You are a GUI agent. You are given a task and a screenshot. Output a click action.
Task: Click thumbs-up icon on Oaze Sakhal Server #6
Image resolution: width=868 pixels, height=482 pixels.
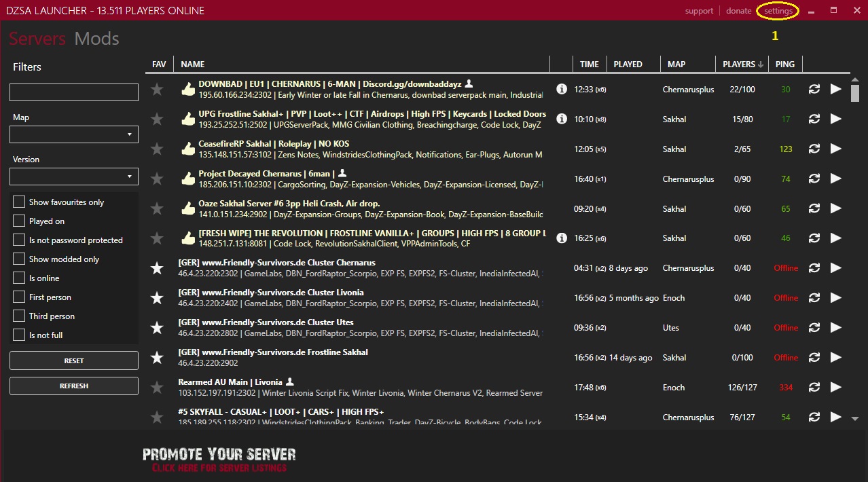[187, 208]
